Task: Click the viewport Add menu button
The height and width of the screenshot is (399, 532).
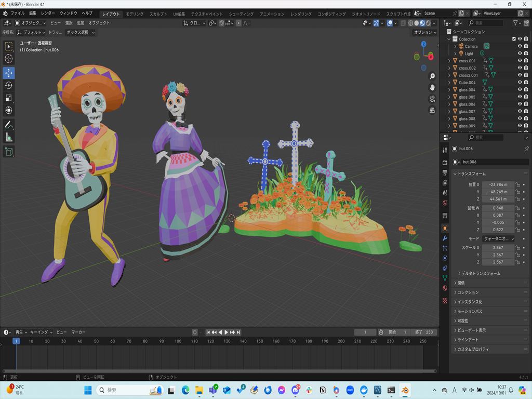Action: (x=81, y=23)
